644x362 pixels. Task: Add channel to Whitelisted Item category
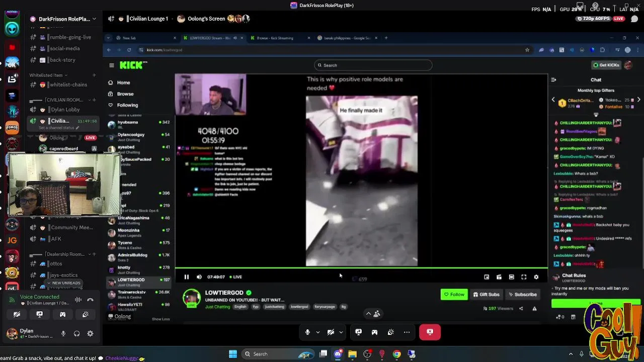(94, 75)
